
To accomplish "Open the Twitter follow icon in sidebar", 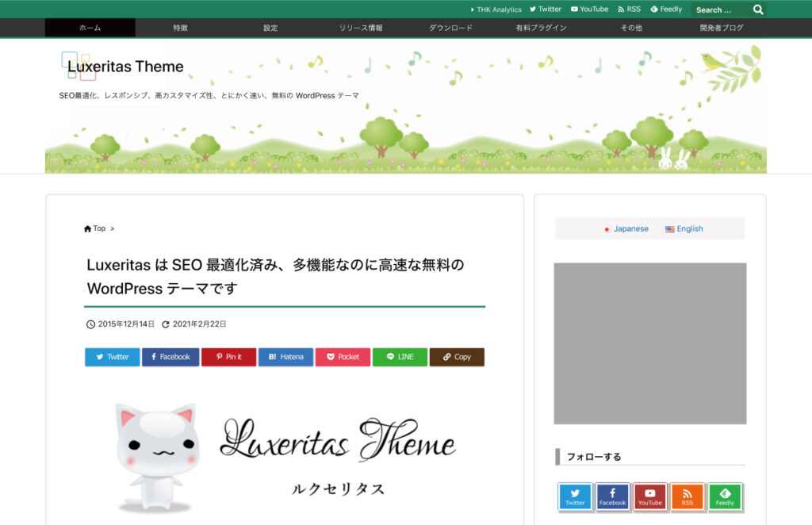I will tap(575, 496).
